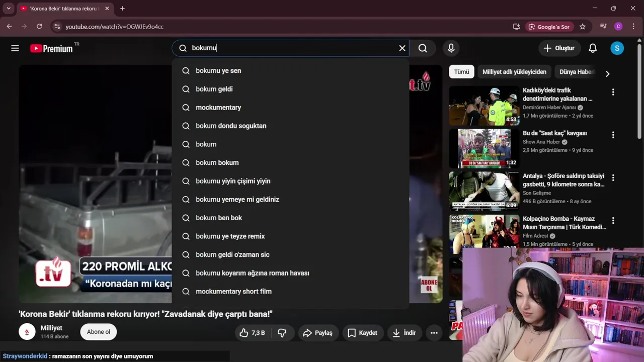Reload the page with the refresh icon

point(39,27)
